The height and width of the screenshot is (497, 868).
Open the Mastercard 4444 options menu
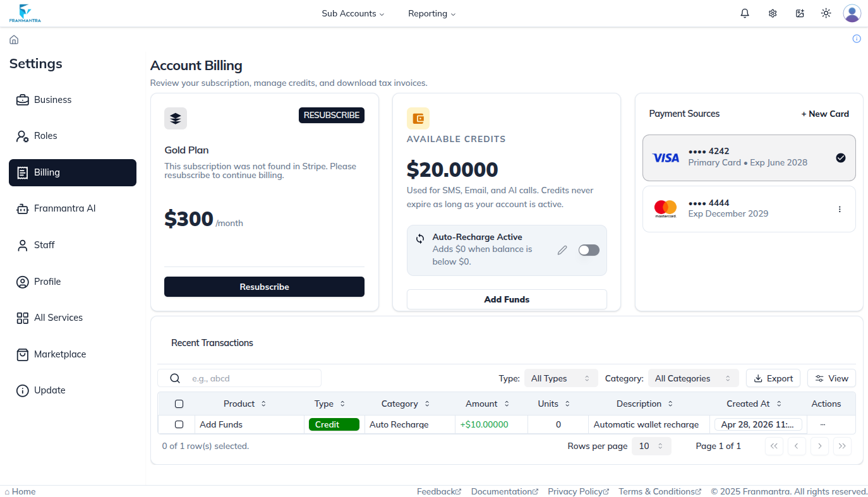(840, 209)
